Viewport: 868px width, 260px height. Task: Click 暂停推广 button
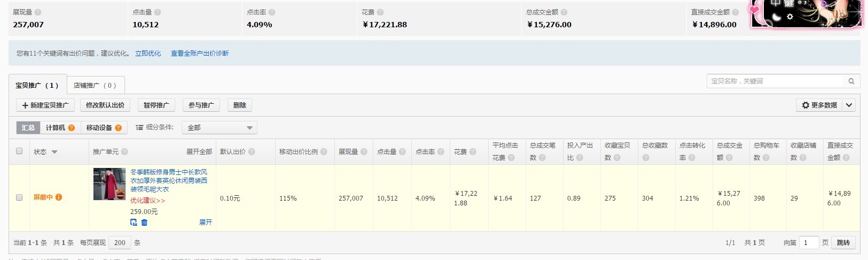[x=157, y=105]
